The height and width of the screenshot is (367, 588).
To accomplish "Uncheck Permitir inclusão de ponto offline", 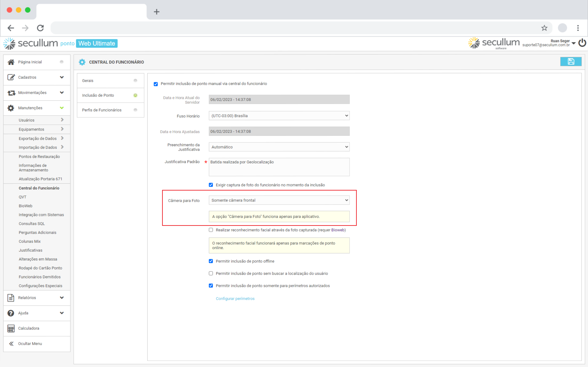I will coord(211,261).
